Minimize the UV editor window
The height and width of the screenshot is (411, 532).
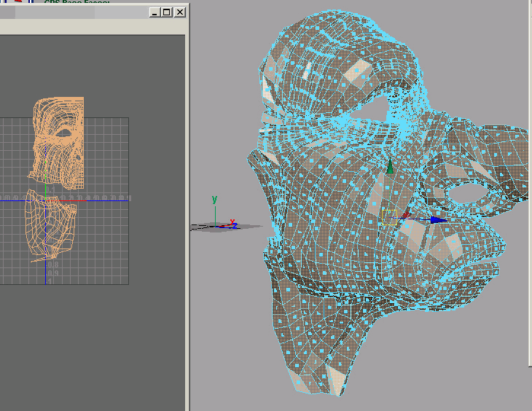[154, 12]
